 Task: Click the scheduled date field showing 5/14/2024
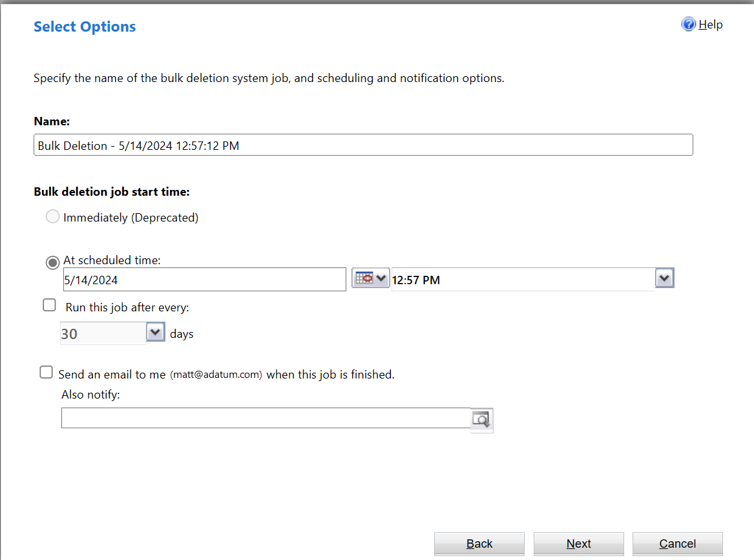click(204, 279)
